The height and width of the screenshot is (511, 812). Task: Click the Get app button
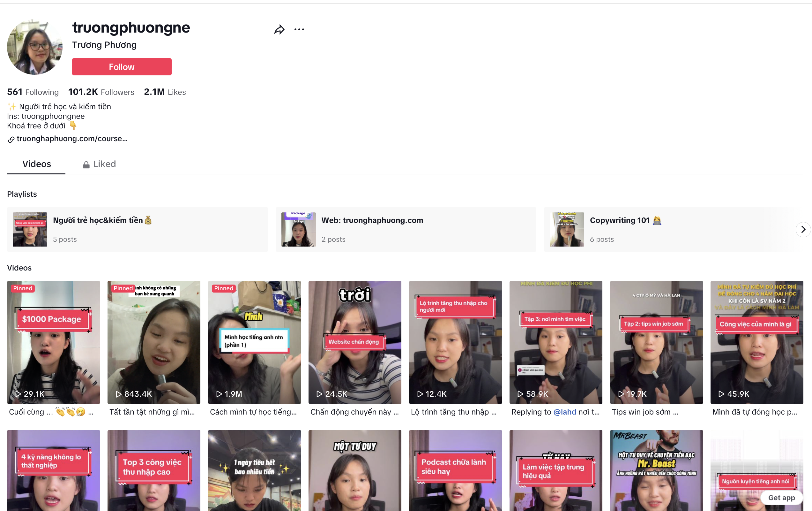coord(781,498)
